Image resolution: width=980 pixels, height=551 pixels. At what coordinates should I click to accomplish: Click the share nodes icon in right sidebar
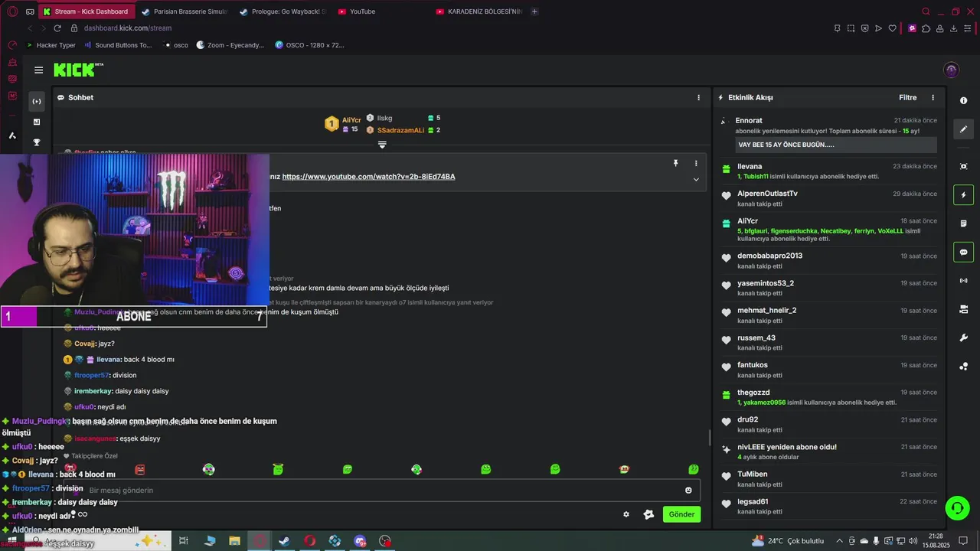(x=963, y=367)
